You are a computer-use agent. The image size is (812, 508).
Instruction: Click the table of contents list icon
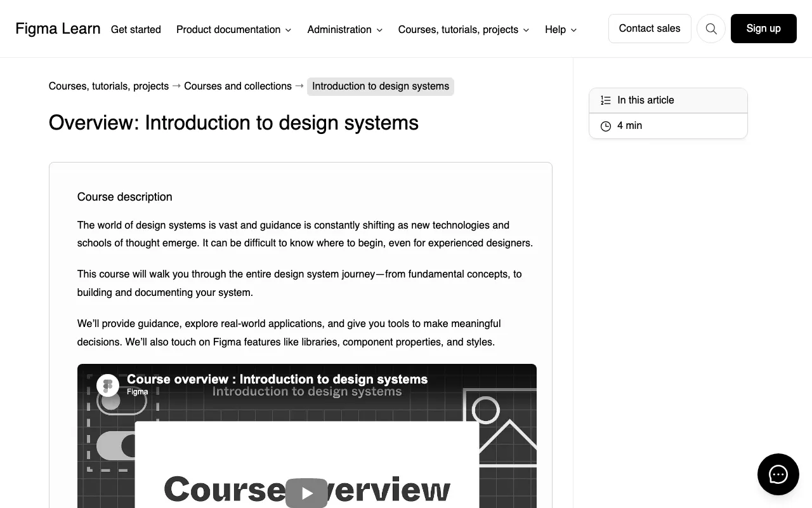pyautogui.click(x=606, y=100)
